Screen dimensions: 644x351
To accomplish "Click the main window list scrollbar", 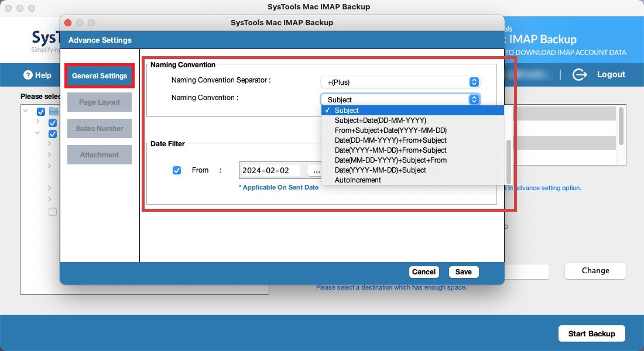I will pos(621,126).
